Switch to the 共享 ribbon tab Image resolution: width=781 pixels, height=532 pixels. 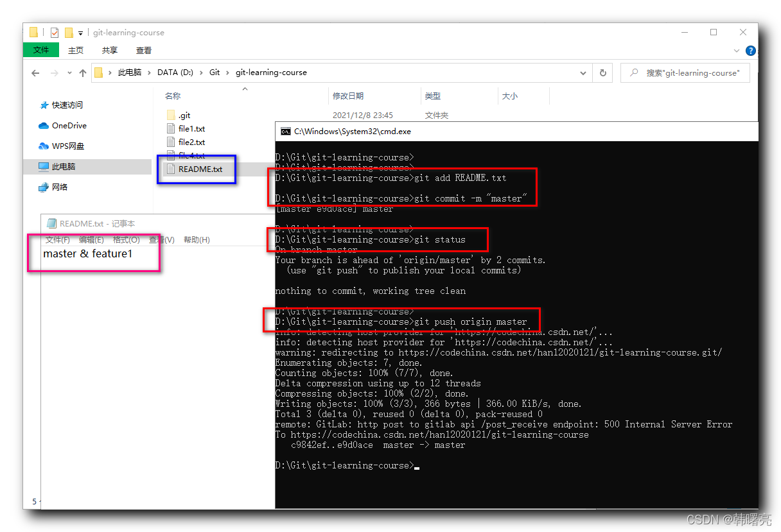coord(110,50)
